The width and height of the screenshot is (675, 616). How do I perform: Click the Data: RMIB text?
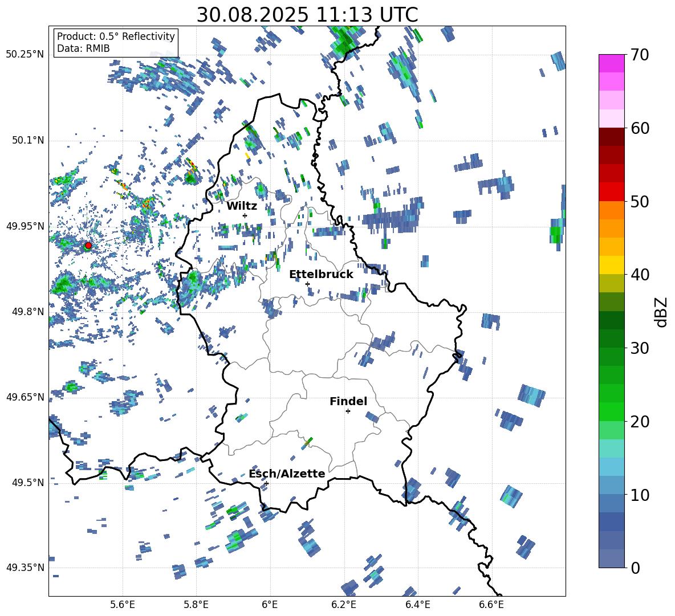pos(83,48)
